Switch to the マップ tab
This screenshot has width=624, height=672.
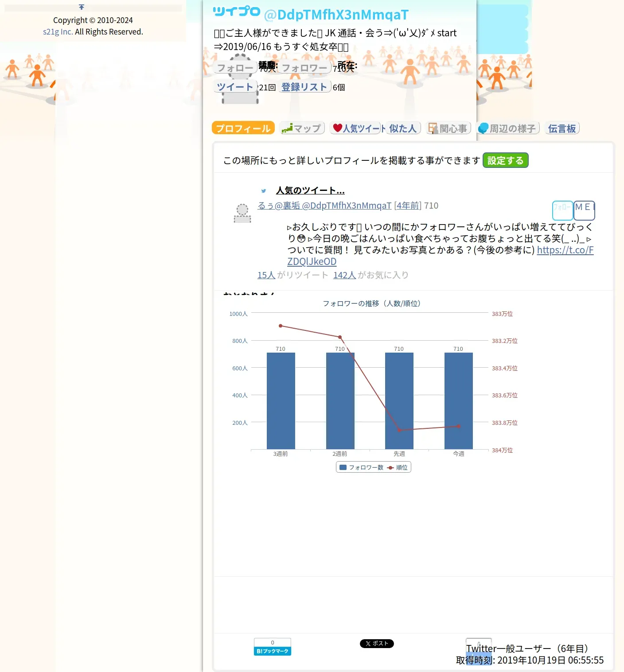point(302,128)
